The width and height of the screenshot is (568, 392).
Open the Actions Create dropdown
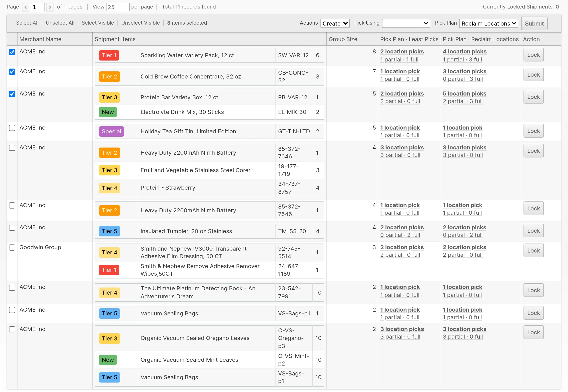click(x=335, y=23)
